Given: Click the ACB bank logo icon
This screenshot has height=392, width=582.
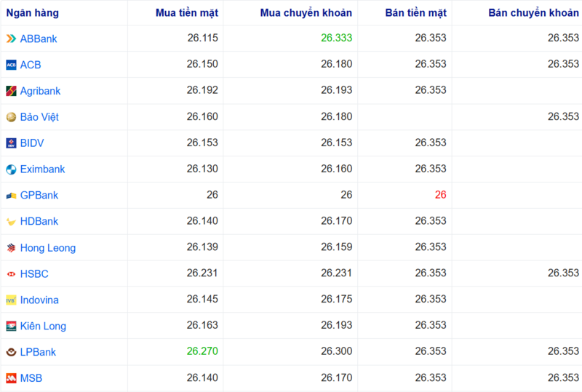Looking at the screenshot, I should (11, 65).
